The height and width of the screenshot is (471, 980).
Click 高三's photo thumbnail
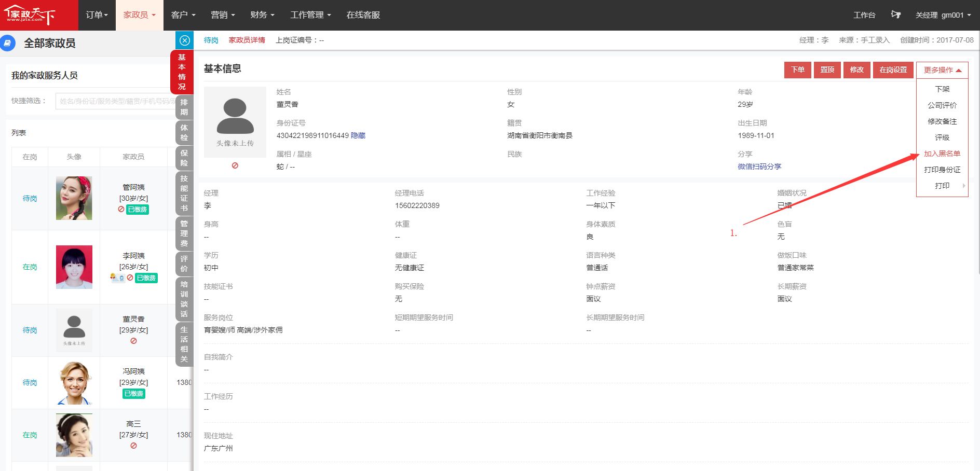coord(74,435)
